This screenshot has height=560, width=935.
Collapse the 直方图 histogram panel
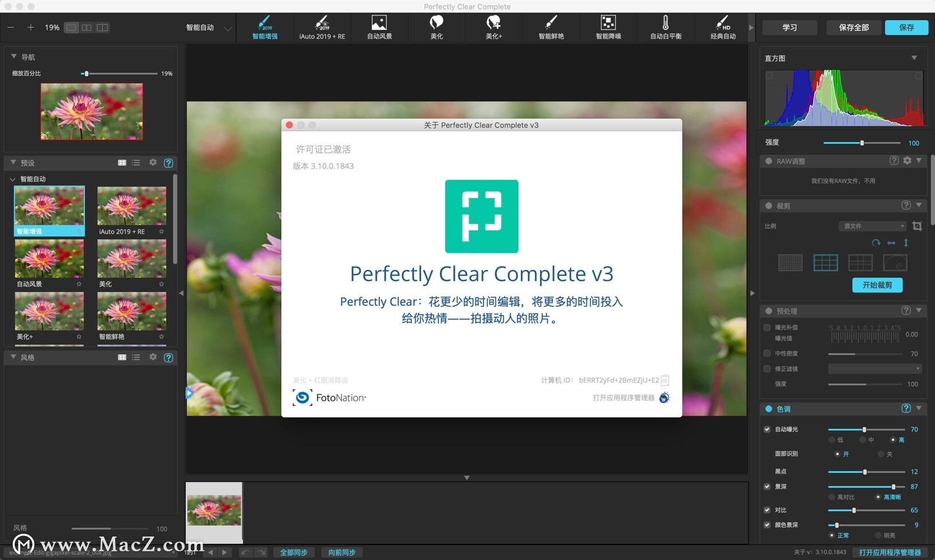coord(914,58)
